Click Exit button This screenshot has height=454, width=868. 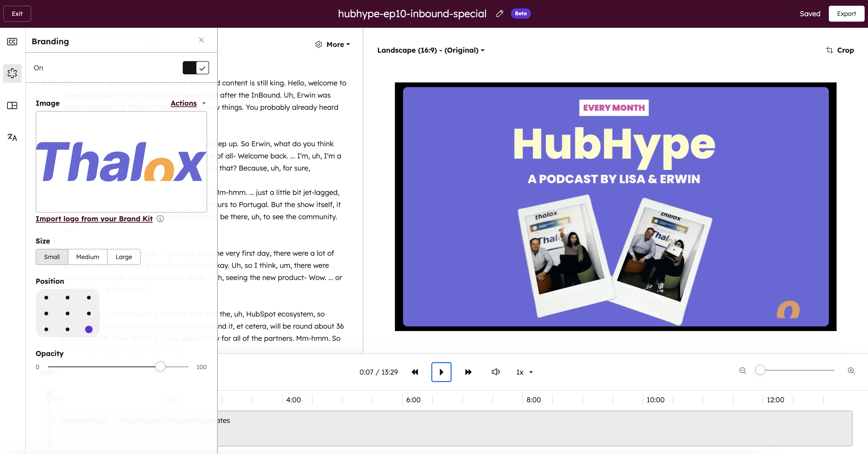(x=17, y=14)
